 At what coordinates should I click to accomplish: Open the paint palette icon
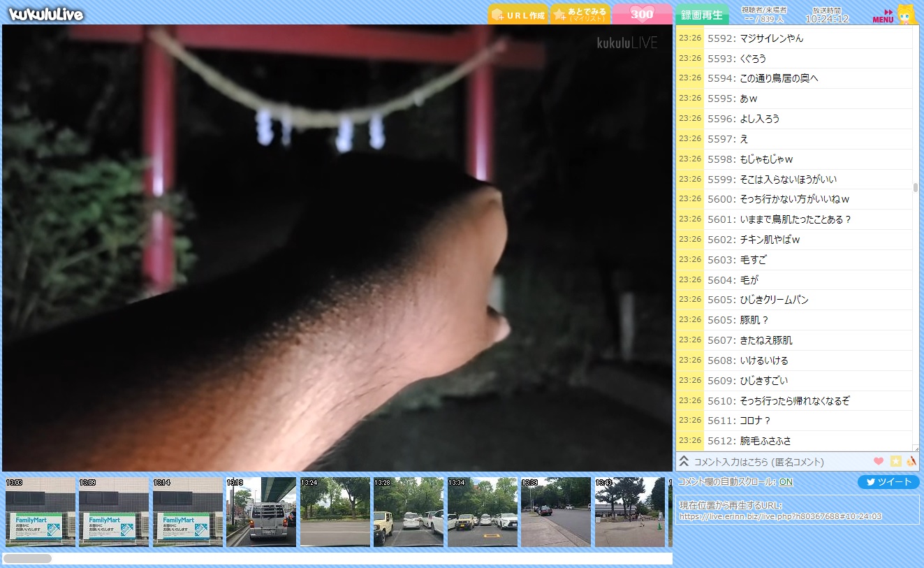pos(911,461)
